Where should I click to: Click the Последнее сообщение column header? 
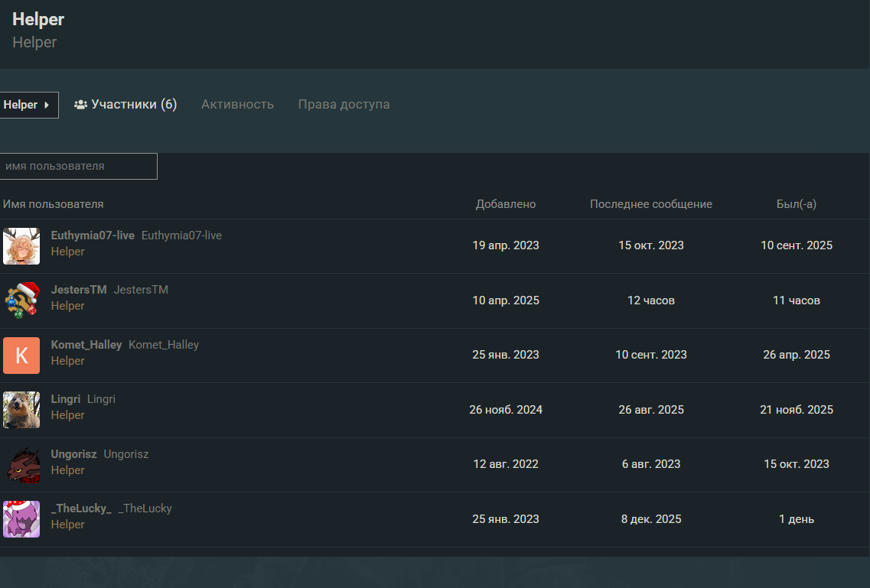pyautogui.click(x=651, y=204)
